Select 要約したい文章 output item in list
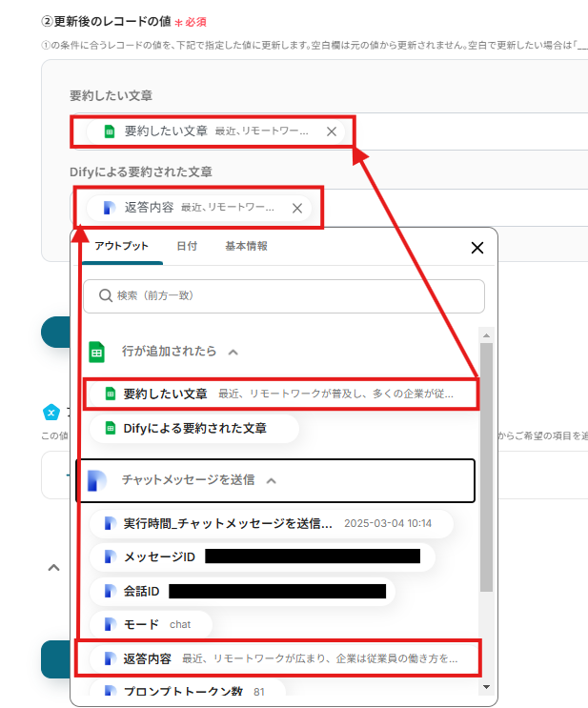588x708 pixels. point(282,394)
